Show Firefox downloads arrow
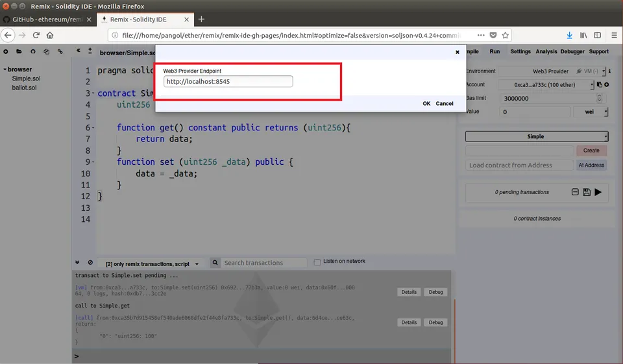The height and width of the screenshot is (364, 623). click(569, 36)
